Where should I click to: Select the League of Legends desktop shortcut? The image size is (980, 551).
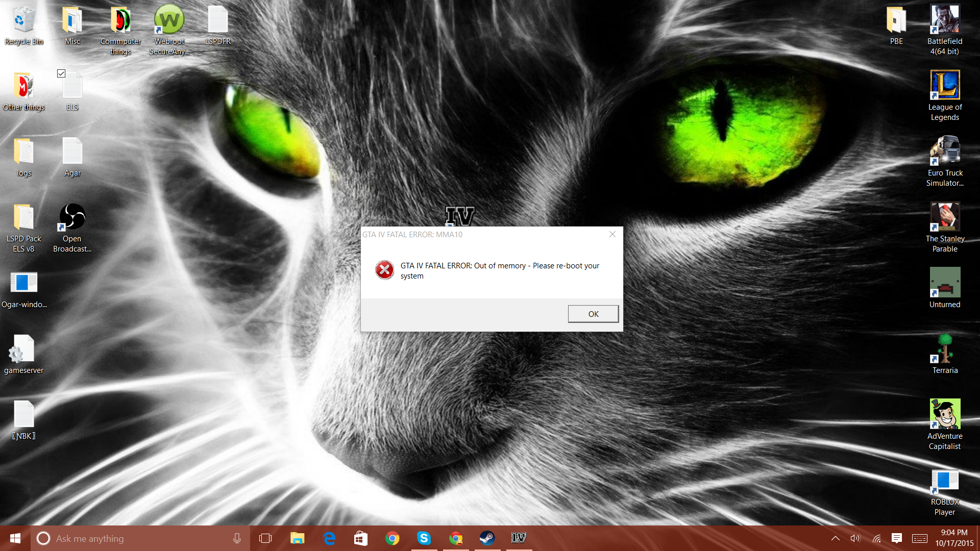(945, 85)
